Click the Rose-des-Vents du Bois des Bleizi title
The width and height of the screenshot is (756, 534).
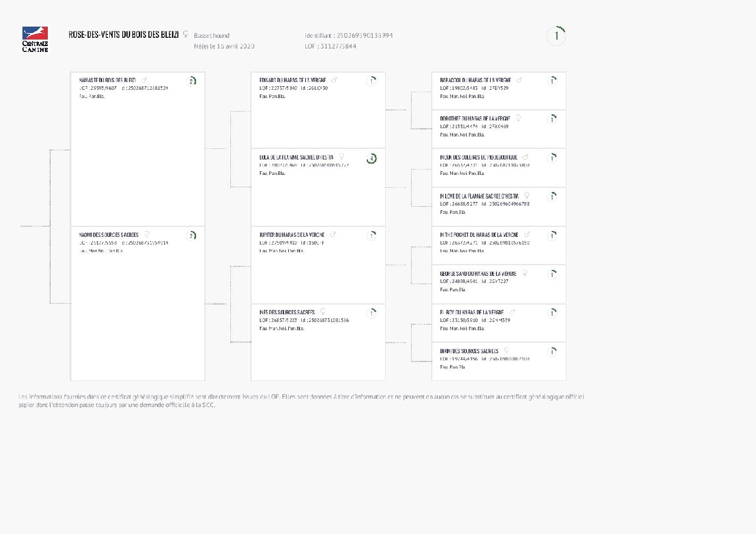[x=123, y=35]
